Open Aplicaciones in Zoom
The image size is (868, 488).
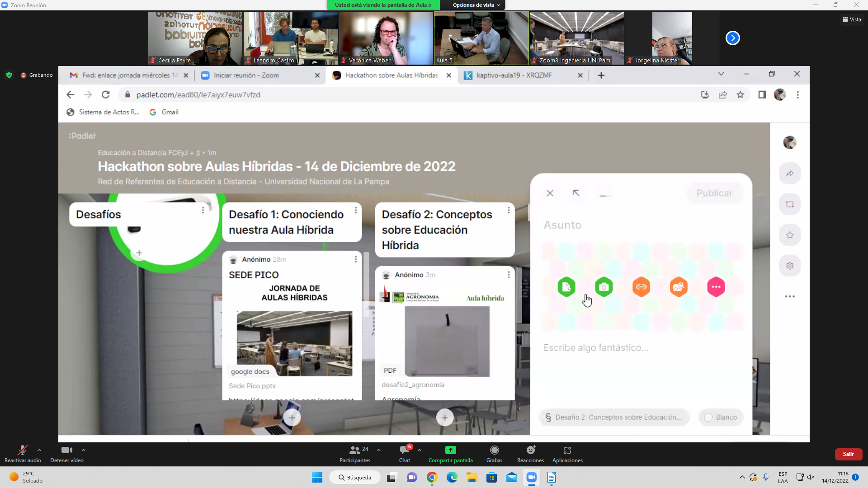pyautogui.click(x=567, y=454)
